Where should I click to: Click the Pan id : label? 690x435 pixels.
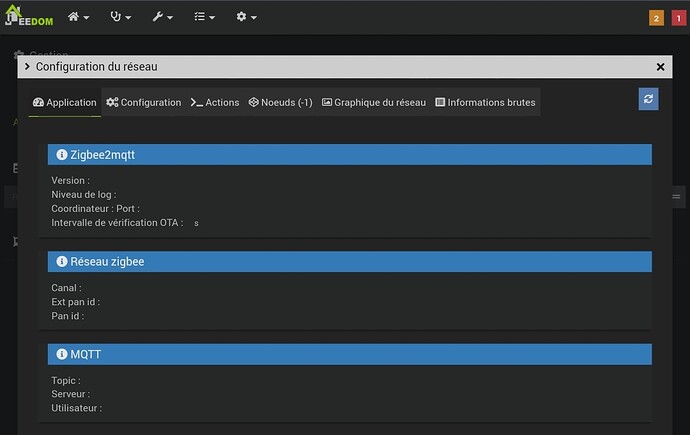tap(68, 316)
